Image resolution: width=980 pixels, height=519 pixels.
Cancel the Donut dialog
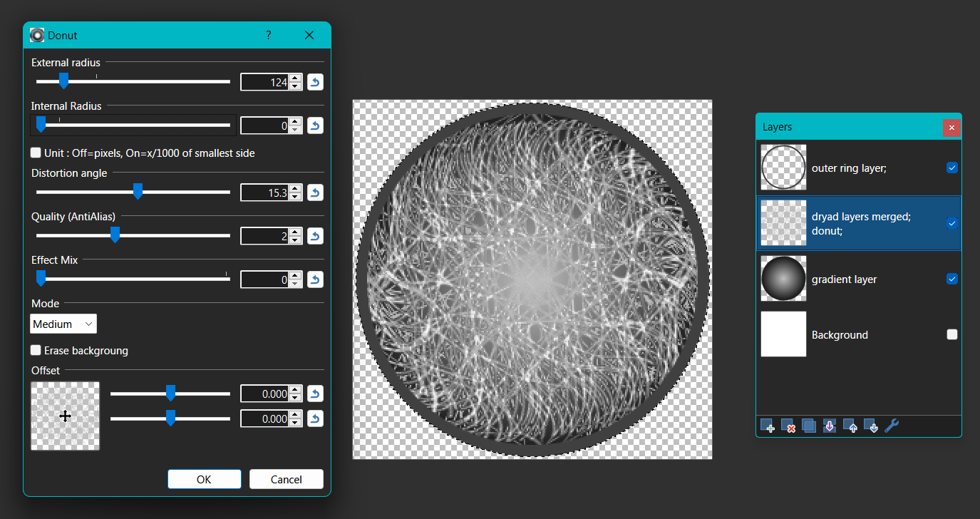287,479
